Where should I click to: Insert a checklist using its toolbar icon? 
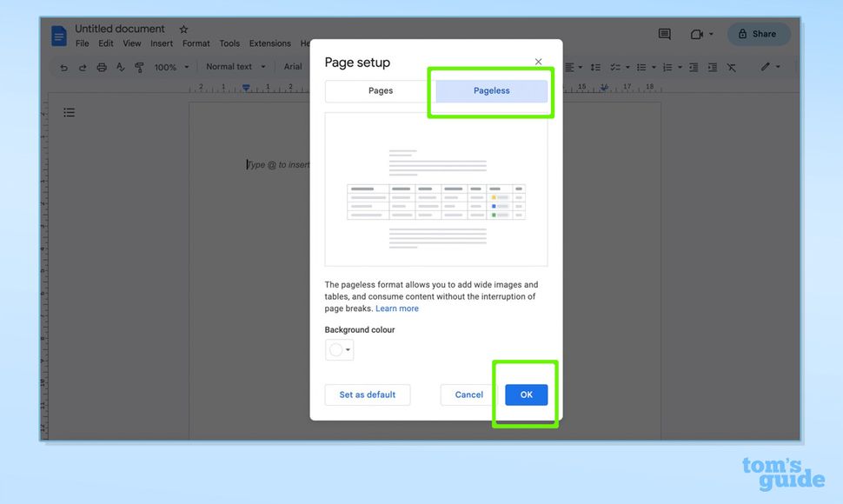point(616,67)
